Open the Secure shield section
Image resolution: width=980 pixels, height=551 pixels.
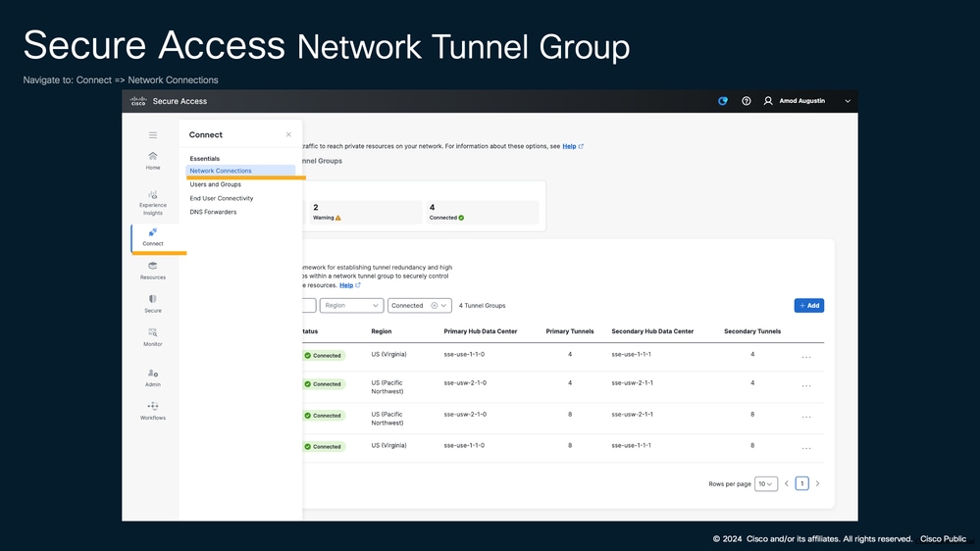[152, 304]
